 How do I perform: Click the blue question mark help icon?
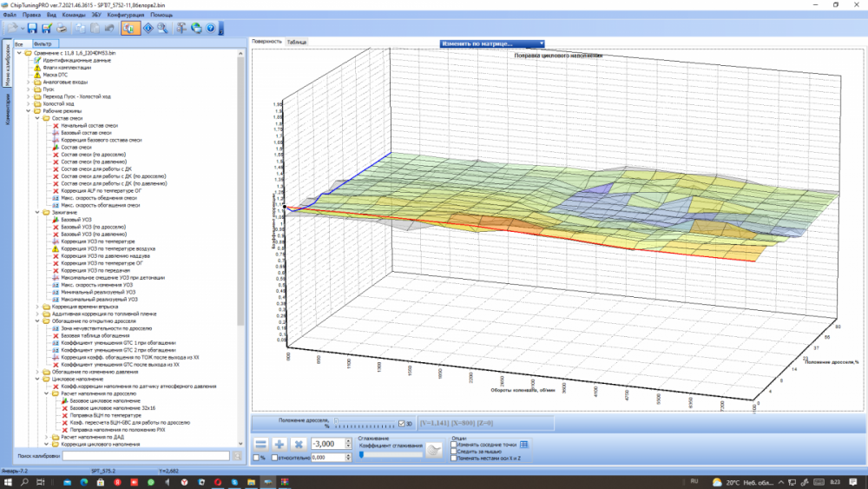click(211, 28)
